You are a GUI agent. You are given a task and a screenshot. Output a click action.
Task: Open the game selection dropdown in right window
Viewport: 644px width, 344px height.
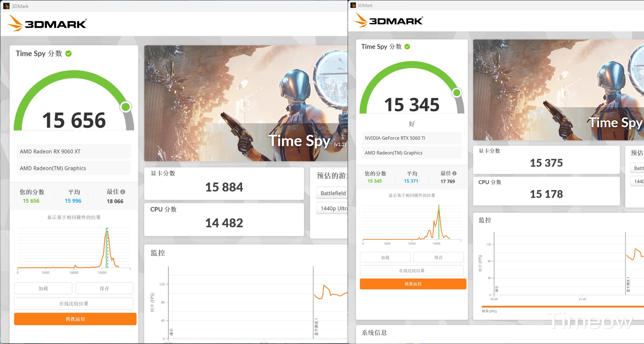pyautogui.click(x=637, y=168)
